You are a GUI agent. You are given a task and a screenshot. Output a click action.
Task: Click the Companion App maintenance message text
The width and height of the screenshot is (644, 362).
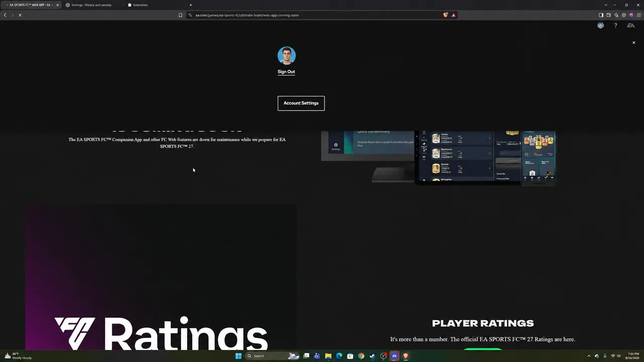pyautogui.click(x=177, y=143)
